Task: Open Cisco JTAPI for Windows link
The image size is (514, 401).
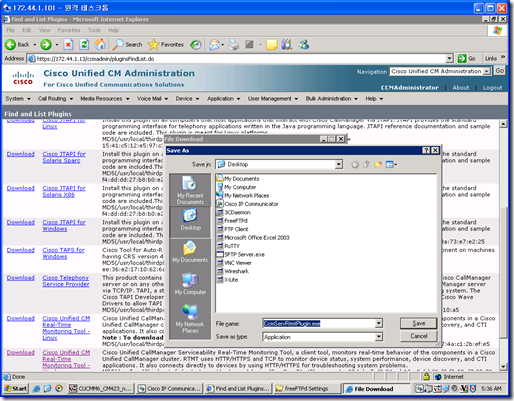Action: point(64,226)
